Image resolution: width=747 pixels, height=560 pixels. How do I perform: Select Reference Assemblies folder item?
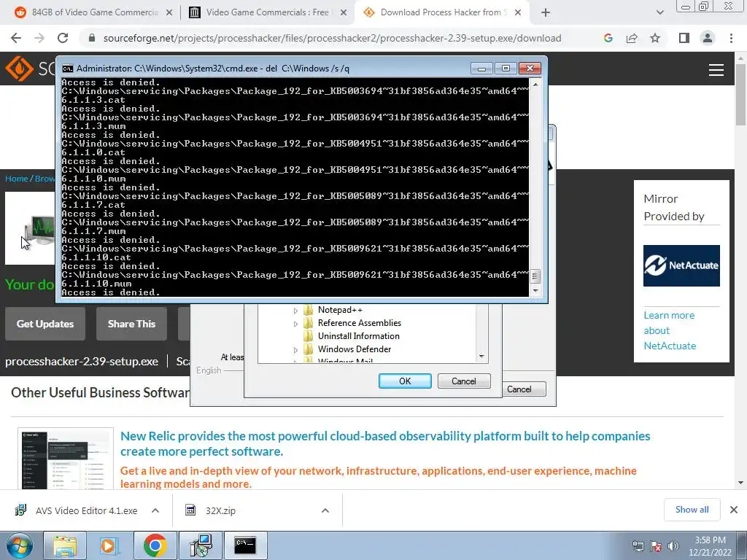(x=360, y=323)
